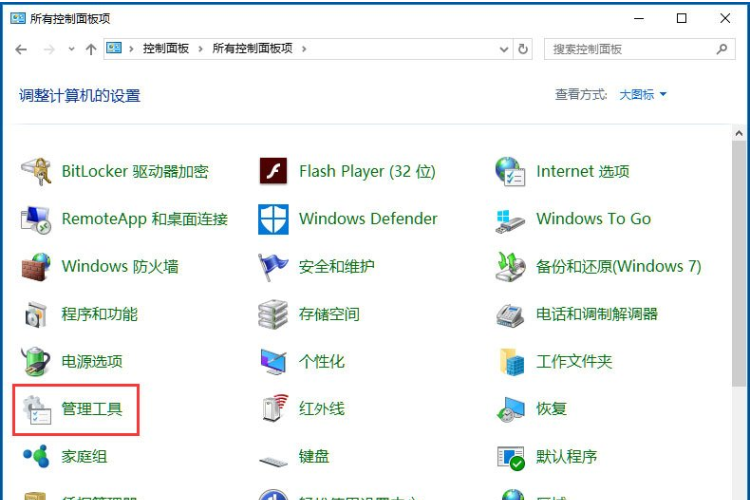Click the Windows To Go USB icon
This screenshot has width=750, height=500.
click(x=510, y=221)
